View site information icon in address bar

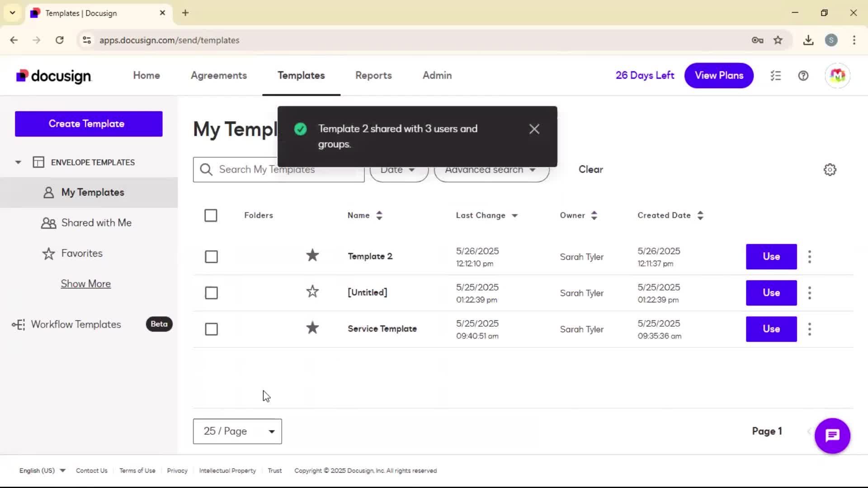[x=87, y=40]
